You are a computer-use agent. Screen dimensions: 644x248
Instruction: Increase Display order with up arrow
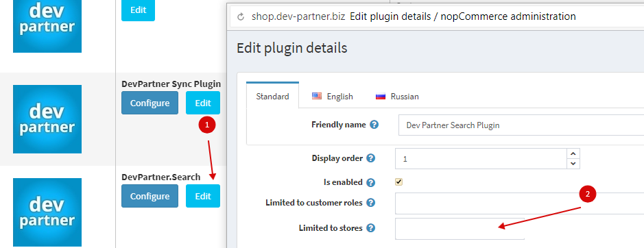(573, 153)
